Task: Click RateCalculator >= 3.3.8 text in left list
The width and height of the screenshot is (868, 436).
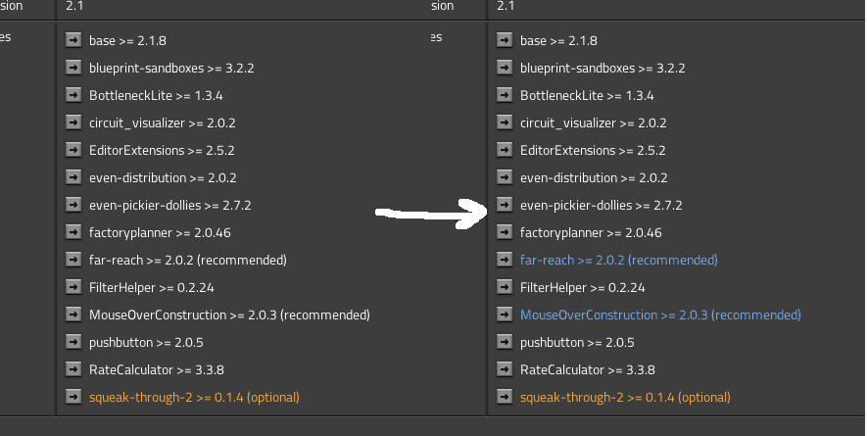Action: pyautogui.click(x=156, y=369)
